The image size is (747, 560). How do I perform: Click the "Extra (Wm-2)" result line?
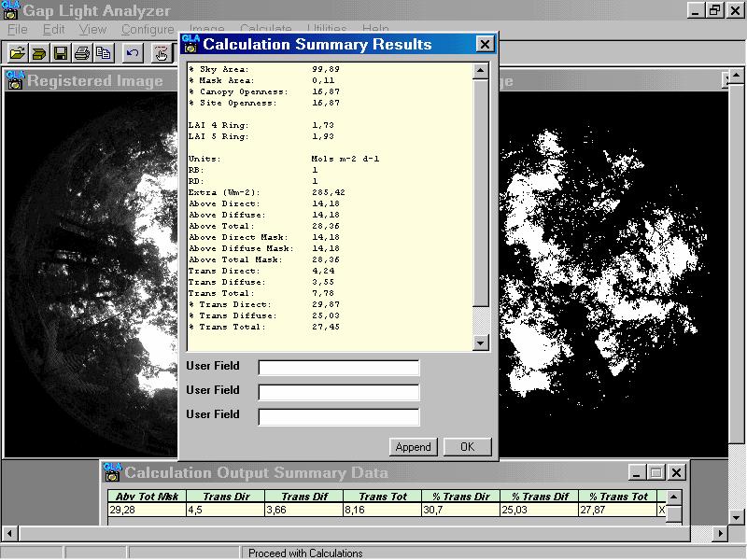(267, 192)
